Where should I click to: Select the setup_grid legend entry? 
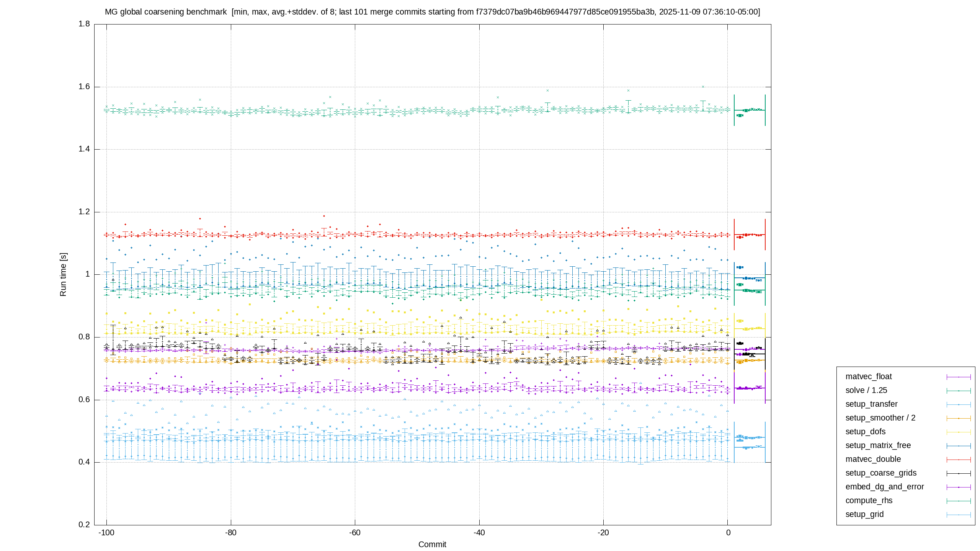point(864,514)
